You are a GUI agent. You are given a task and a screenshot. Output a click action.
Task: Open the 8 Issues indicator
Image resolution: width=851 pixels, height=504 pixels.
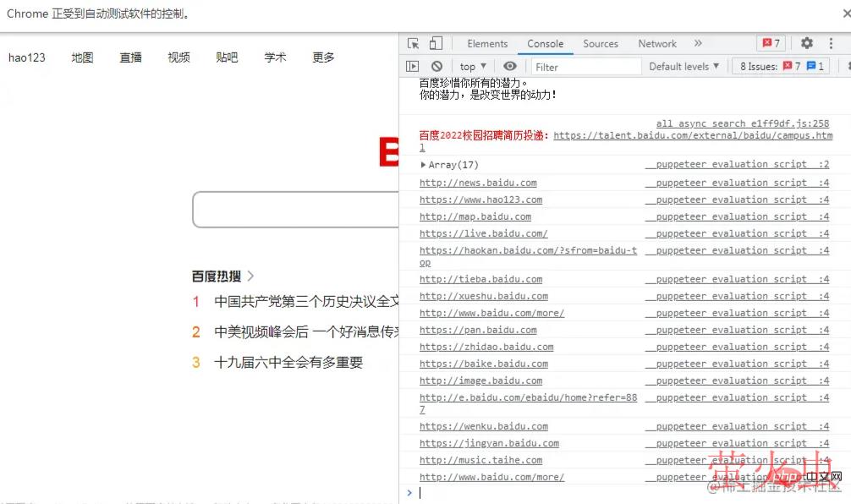click(781, 66)
